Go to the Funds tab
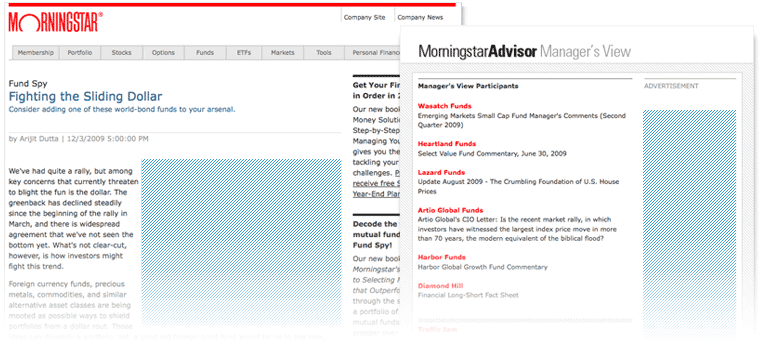This screenshot has height=363, width=760. (x=205, y=53)
